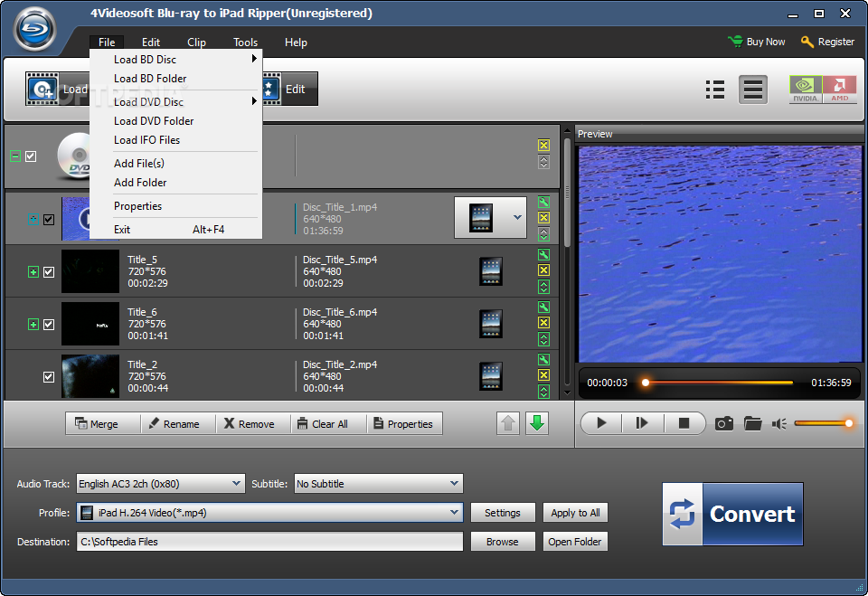Toggle NVIDIA acceleration icon

[806, 90]
